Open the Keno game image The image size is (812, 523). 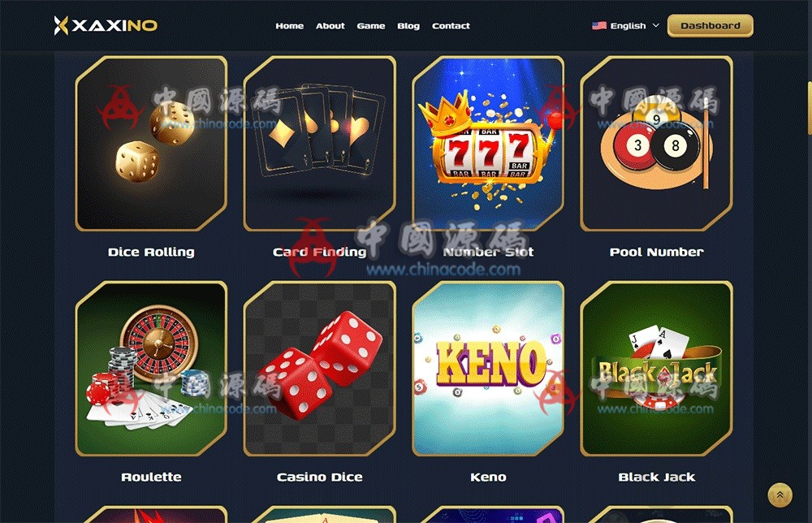click(488, 369)
